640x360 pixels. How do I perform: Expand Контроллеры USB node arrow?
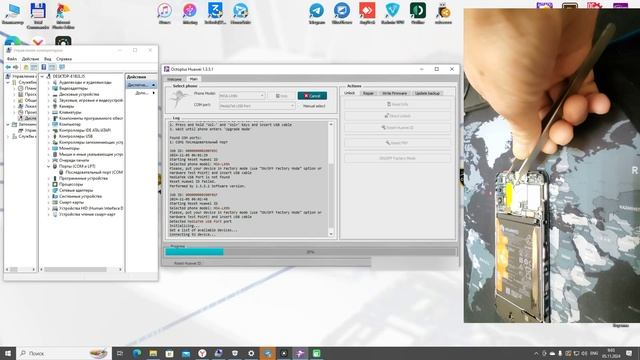point(49,136)
